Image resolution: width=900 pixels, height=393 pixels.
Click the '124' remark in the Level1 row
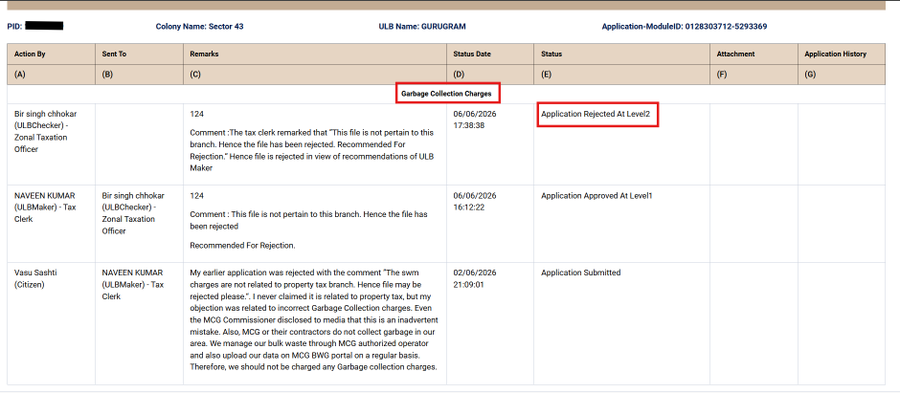pyautogui.click(x=197, y=196)
